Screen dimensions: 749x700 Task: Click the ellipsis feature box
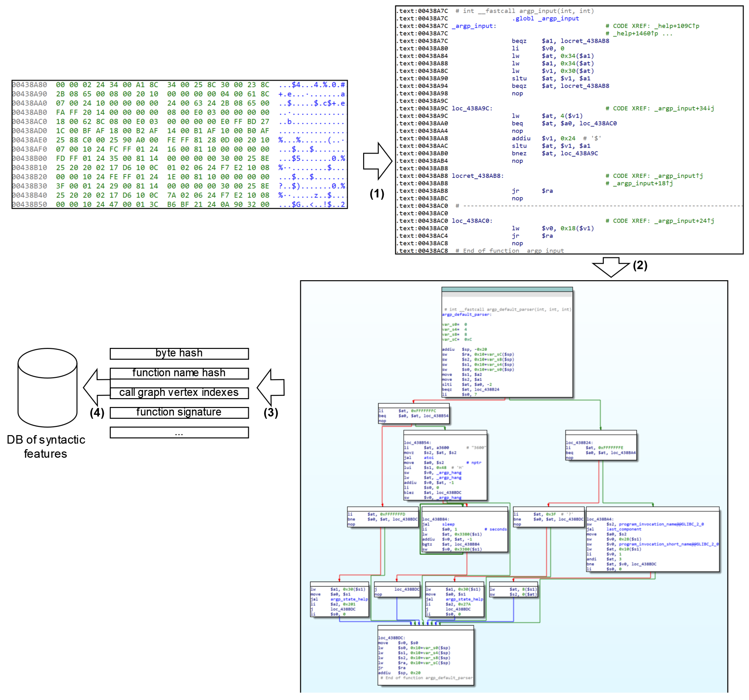[179, 432]
